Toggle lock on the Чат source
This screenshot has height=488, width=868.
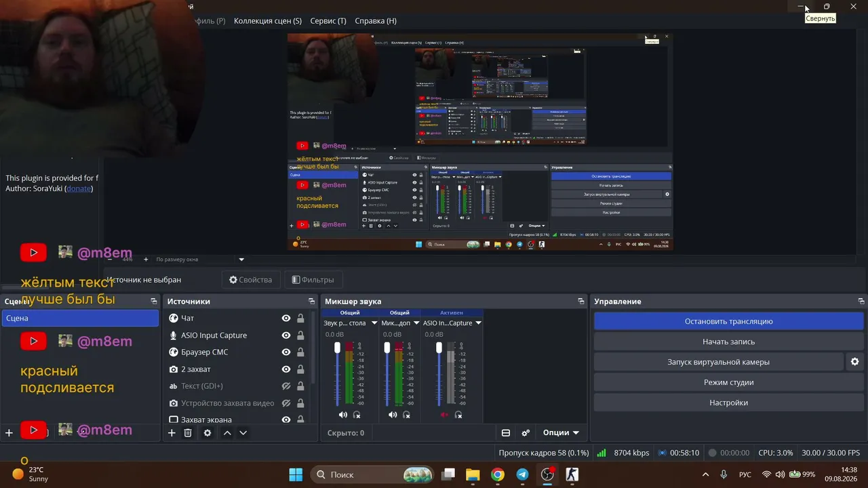[300, 319]
